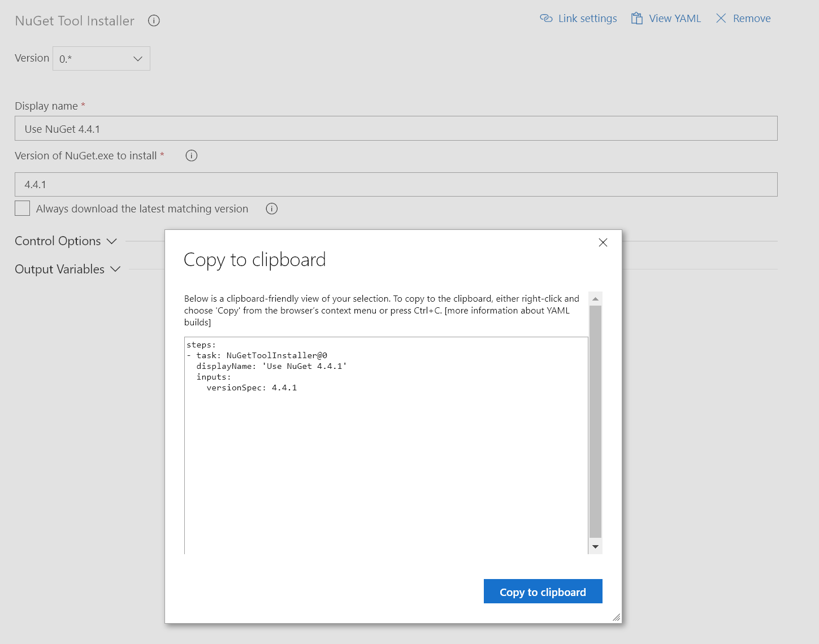Screen dimensions: 819x644
Task: Click the dialog scrollbar up arrow
Action: click(x=595, y=299)
